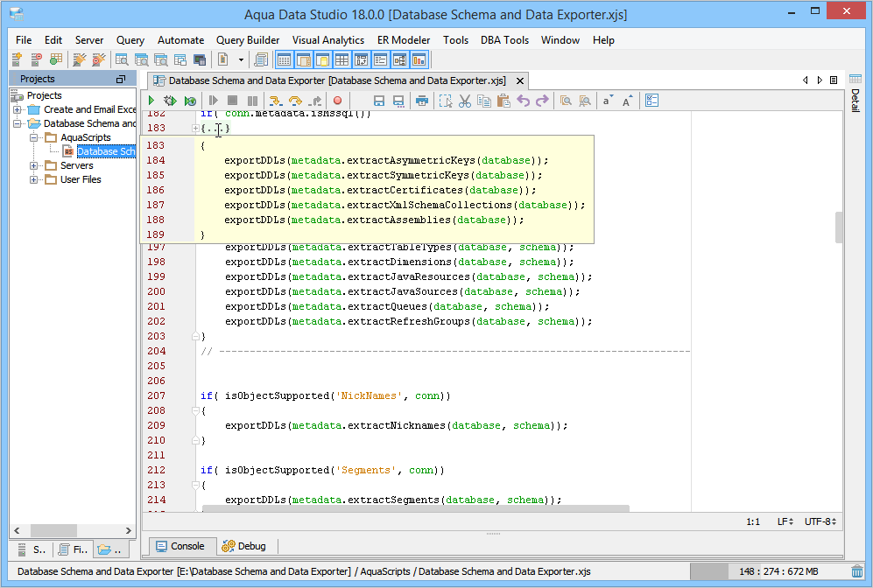Click the Step Over debug icon
Viewport: 873px width, 588px height.
(296, 101)
